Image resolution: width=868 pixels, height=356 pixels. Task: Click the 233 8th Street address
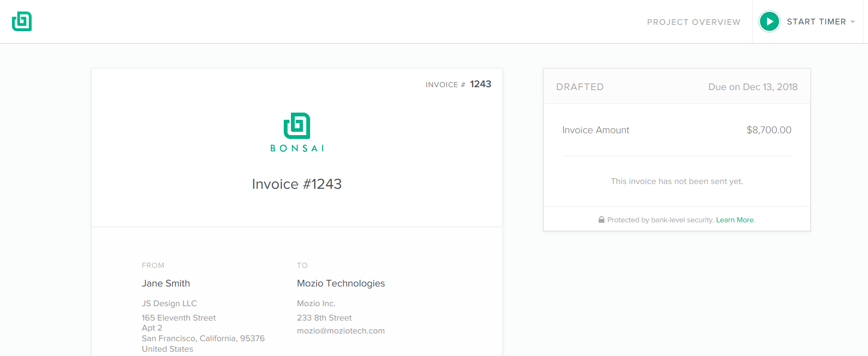point(324,318)
